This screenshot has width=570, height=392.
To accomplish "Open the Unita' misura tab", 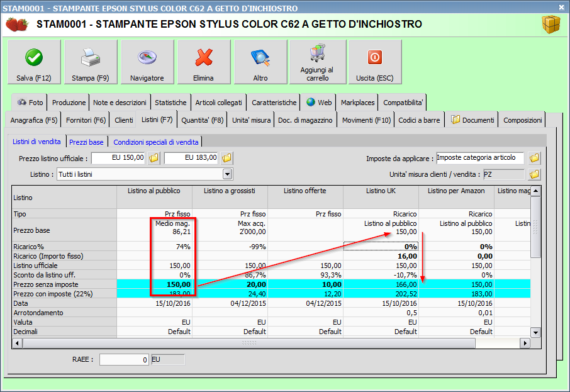I will 251,120.
